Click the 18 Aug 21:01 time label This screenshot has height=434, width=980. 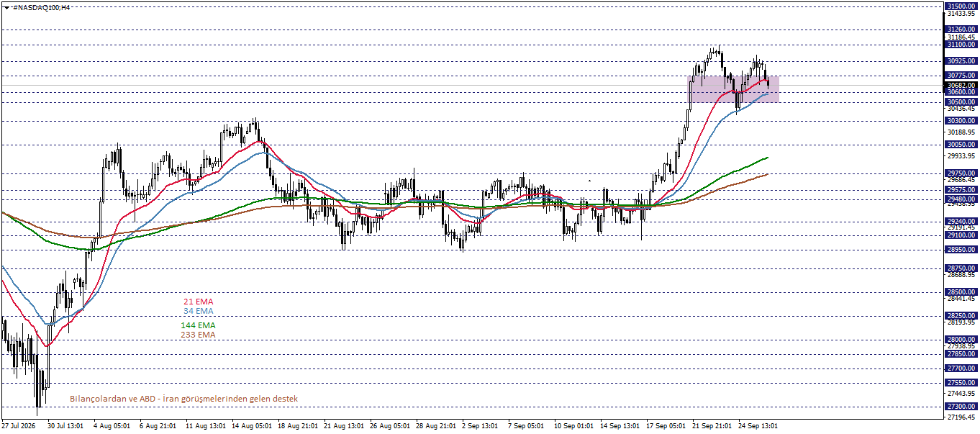296,426
